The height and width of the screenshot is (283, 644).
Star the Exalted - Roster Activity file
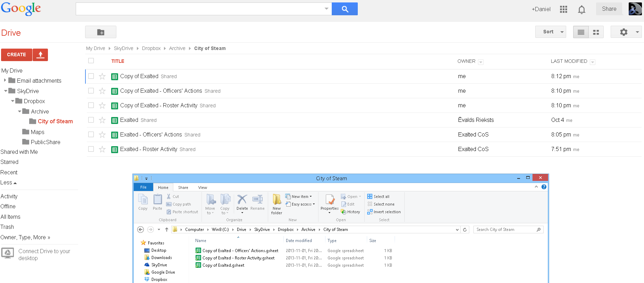102,149
